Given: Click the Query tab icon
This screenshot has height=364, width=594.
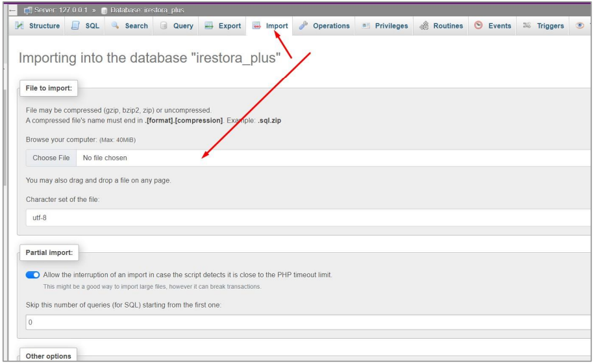Looking at the screenshot, I should [164, 26].
